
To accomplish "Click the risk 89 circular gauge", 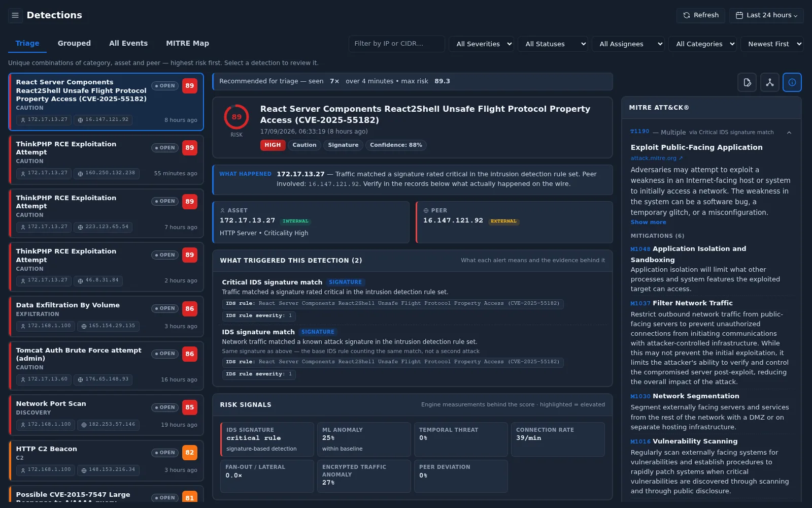I will tap(236, 117).
